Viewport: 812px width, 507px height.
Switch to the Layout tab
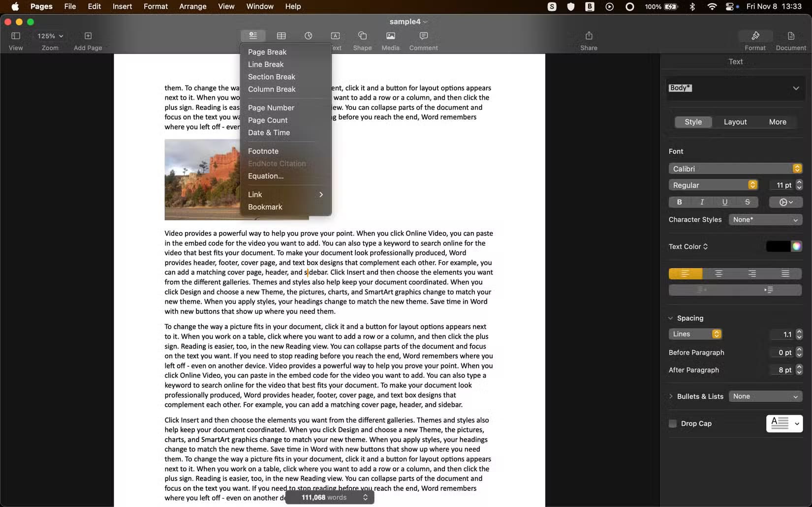click(x=735, y=122)
